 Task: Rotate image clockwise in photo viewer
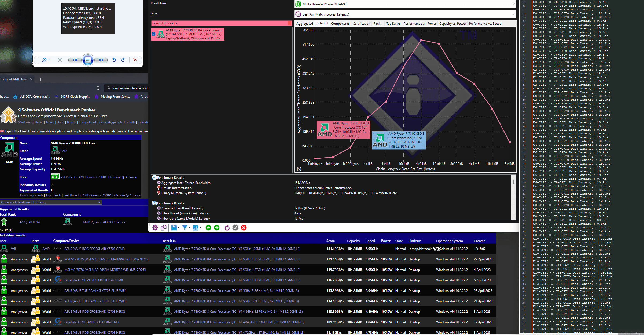click(123, 60)
